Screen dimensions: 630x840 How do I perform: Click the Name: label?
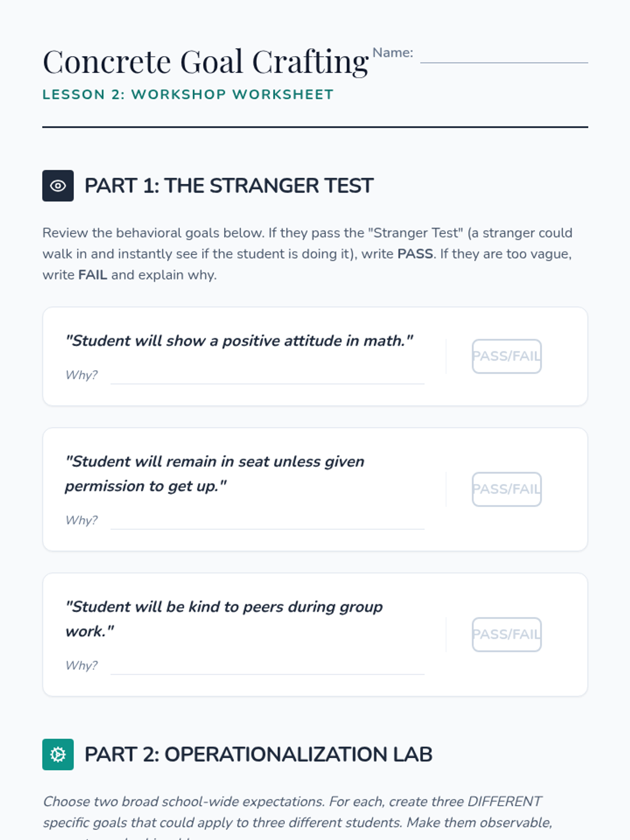pos(393,52)
